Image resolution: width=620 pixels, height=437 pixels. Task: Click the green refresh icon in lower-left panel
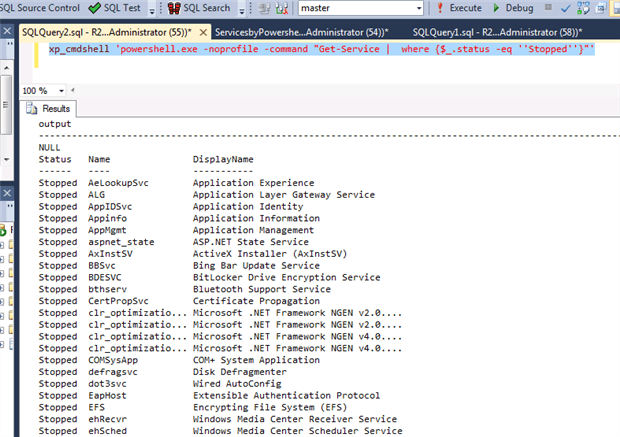pyautogui.click(x=3, y=230)
